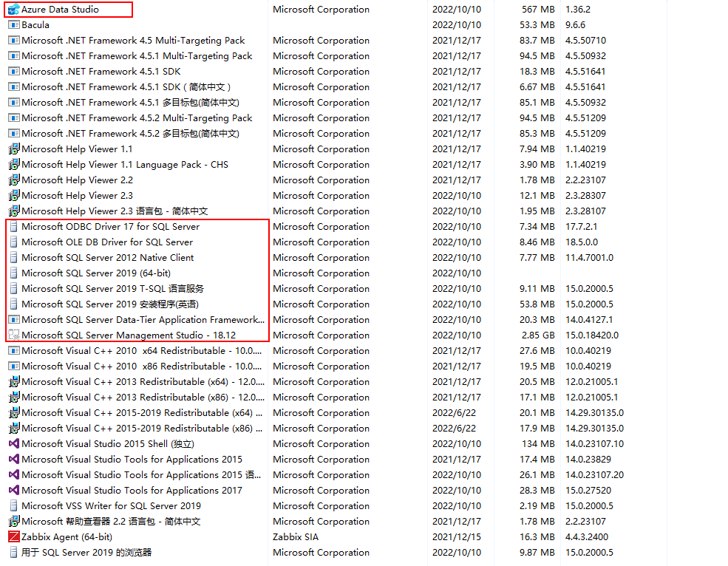This screenshot has height=566, width=728.
Task: Click the Azure Data Studio program icon
Action: pos(14,10)
